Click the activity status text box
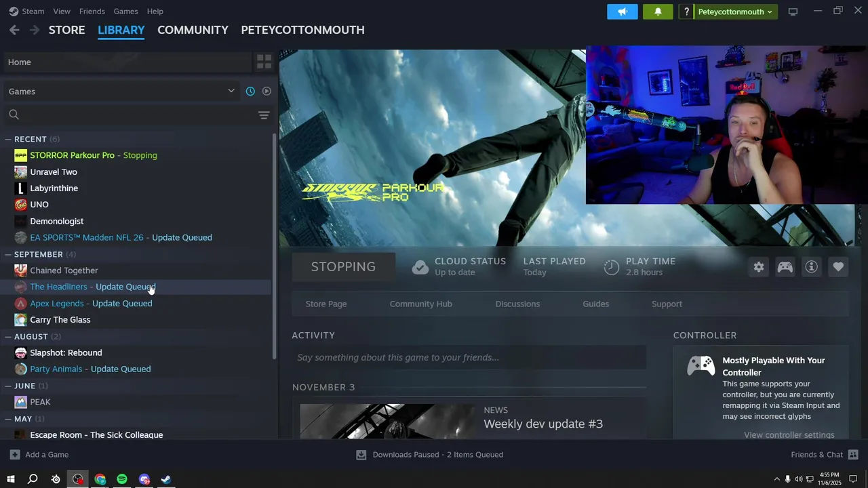Image resolution: width=868 pixels, height=488 pixels. pyautogui.click(x=469, y=357)
